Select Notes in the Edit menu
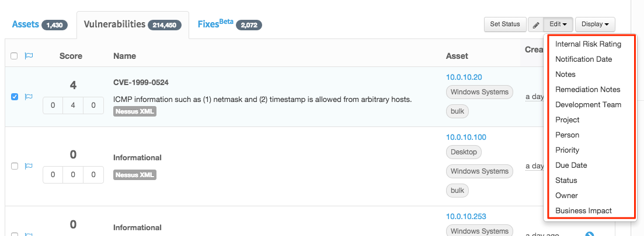Image resolution: width=644 pixels, height=236 pixels. point(565,75)
